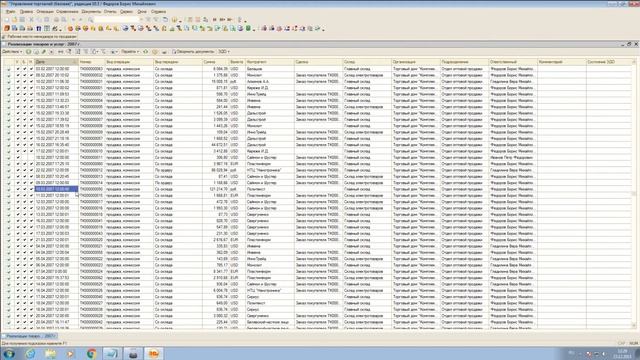Open Рабочее место менеджера по продажам panel button
This screenshot has width=640, height=360.
(x=40, y=37)
